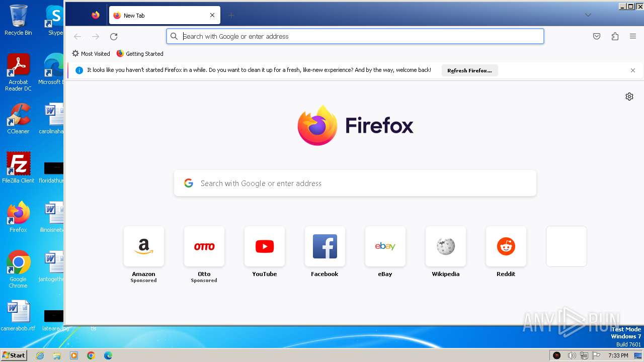Maximize the Firefox window
The width and height of the screenshot is (644, 362).
pos(630,7)
